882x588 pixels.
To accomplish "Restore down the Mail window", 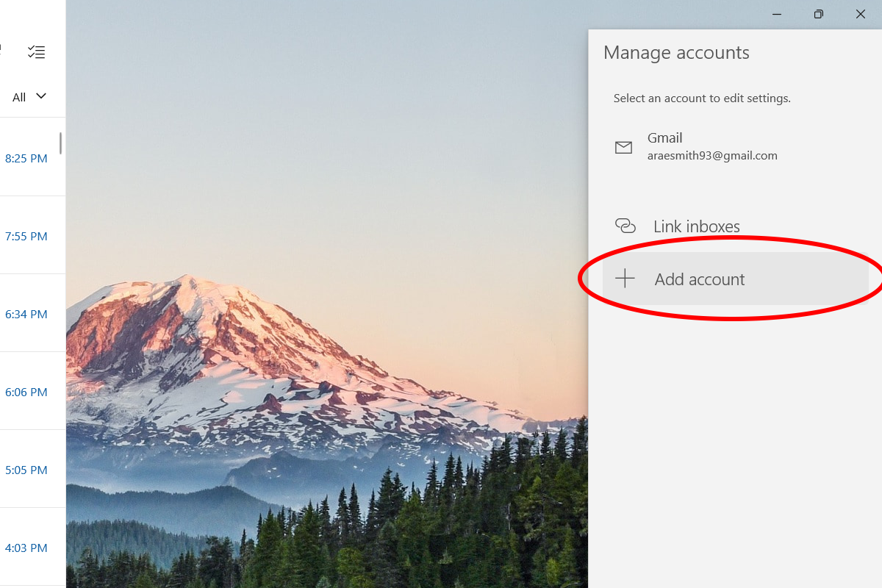I will point(818,14).
